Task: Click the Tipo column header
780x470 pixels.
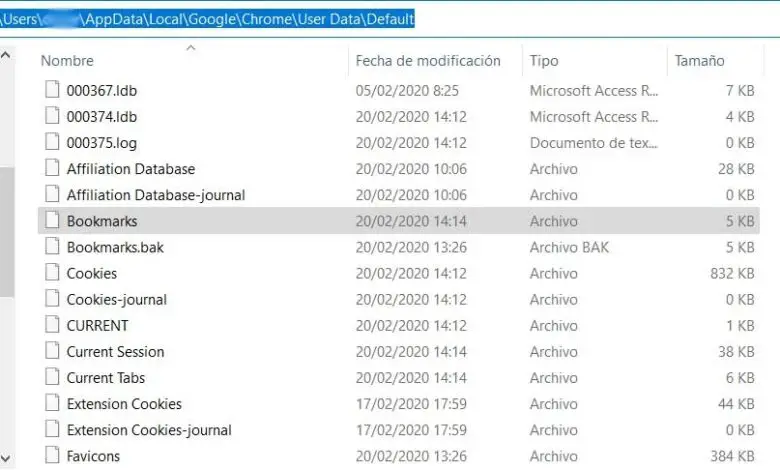Action: click(x=544, y=61)
